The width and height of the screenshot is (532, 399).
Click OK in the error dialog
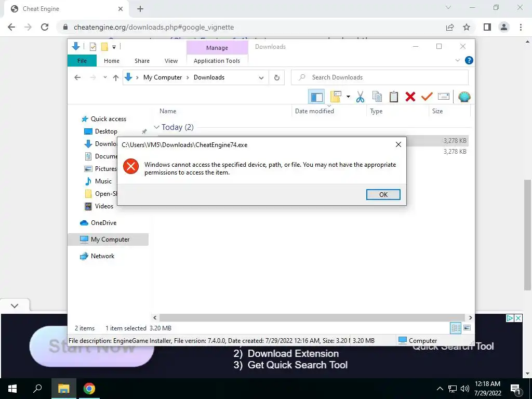point(383,194)
